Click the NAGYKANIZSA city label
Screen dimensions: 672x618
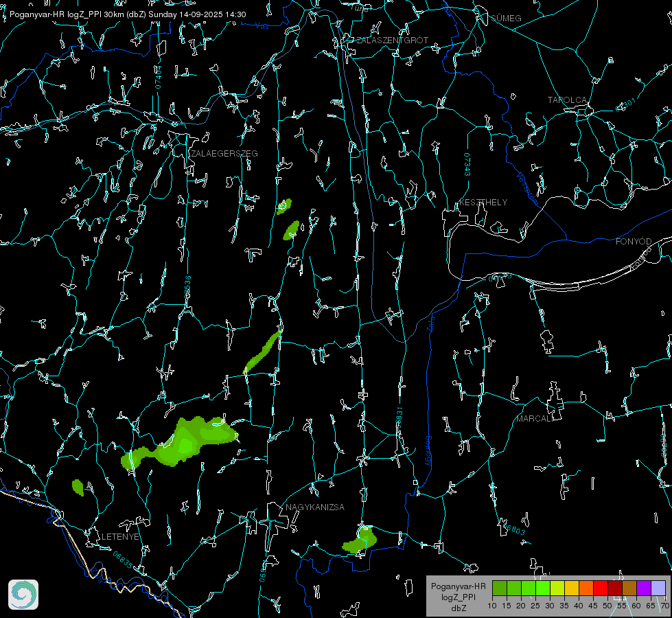click(315, 507)
